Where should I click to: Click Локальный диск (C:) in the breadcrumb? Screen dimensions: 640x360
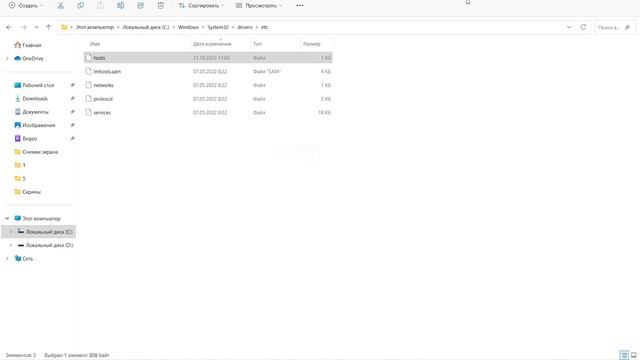[146, 27]
